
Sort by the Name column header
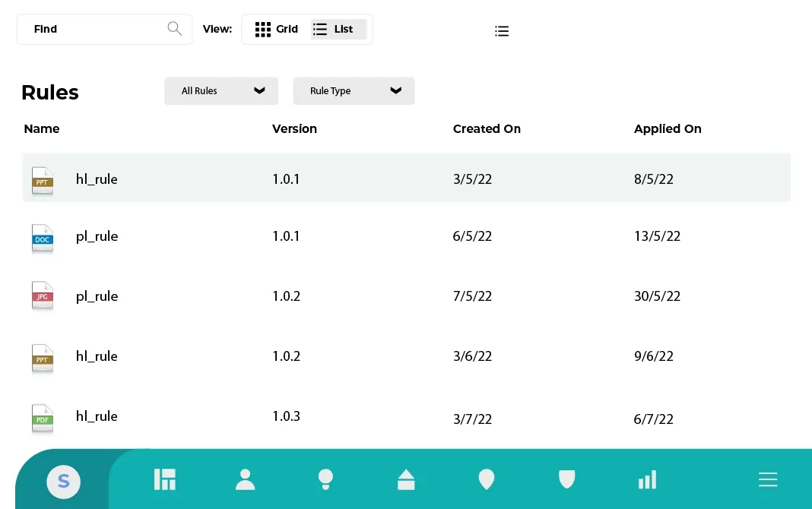[41, 129]
